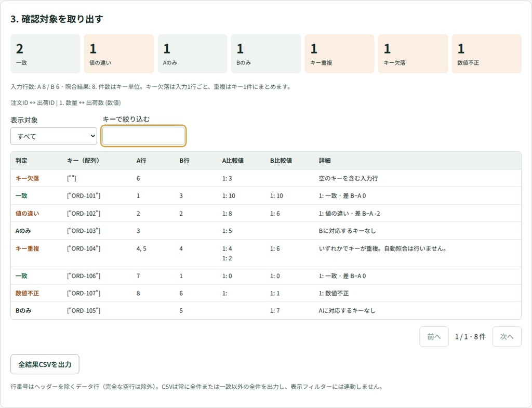The width and height of the screenshot is (532, 408).
Task: Click the キー重複 judgment cell in table
Action: point(27,248)
